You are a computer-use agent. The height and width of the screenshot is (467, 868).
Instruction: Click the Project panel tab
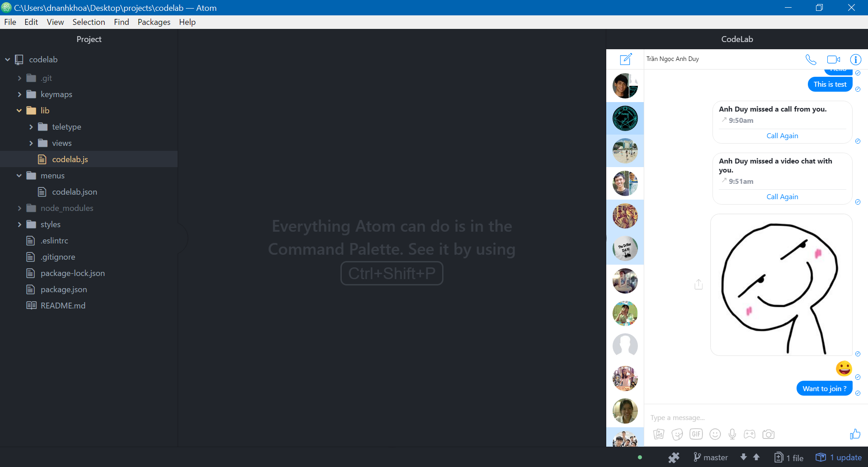tap(89, 39)
